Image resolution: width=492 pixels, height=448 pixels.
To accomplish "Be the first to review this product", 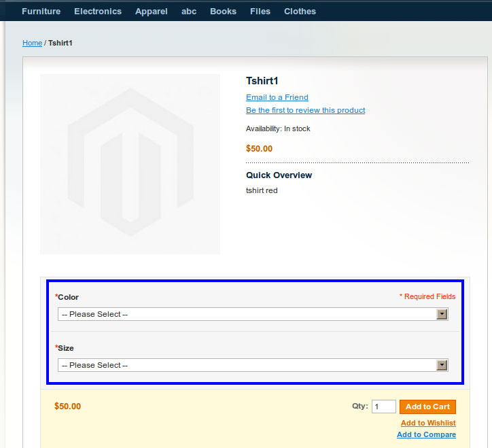I will coord(305,110).
